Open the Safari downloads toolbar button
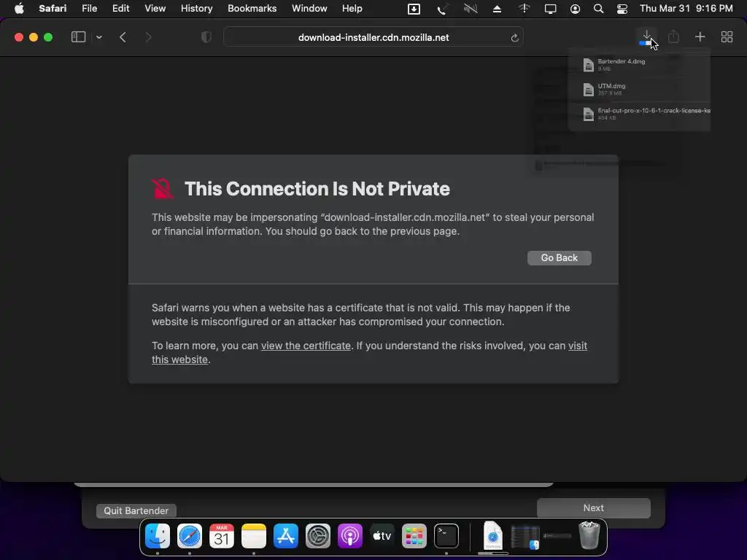The width and height of the screenshot is (747, 560). pos(646,37)
